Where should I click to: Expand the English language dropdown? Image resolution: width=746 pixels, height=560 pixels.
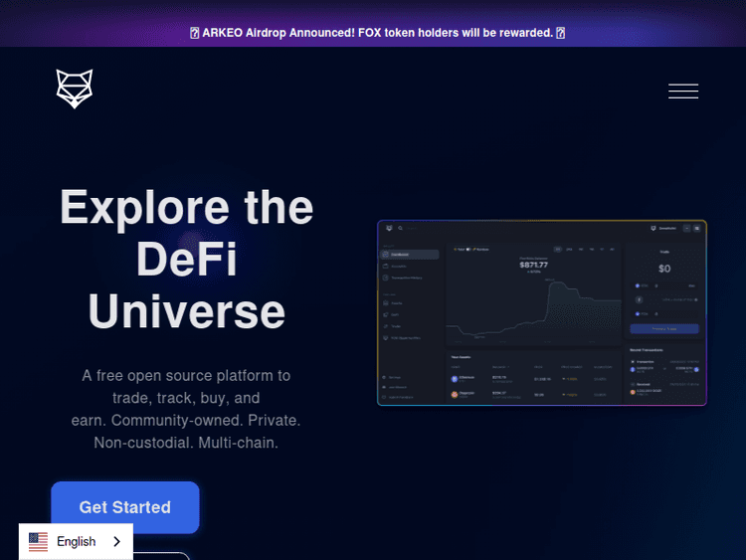(76, 542)
